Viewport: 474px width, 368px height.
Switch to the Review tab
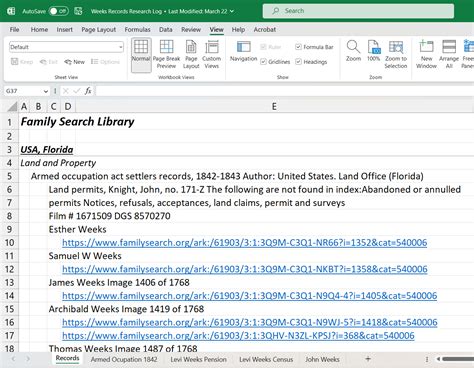(191, 30)
